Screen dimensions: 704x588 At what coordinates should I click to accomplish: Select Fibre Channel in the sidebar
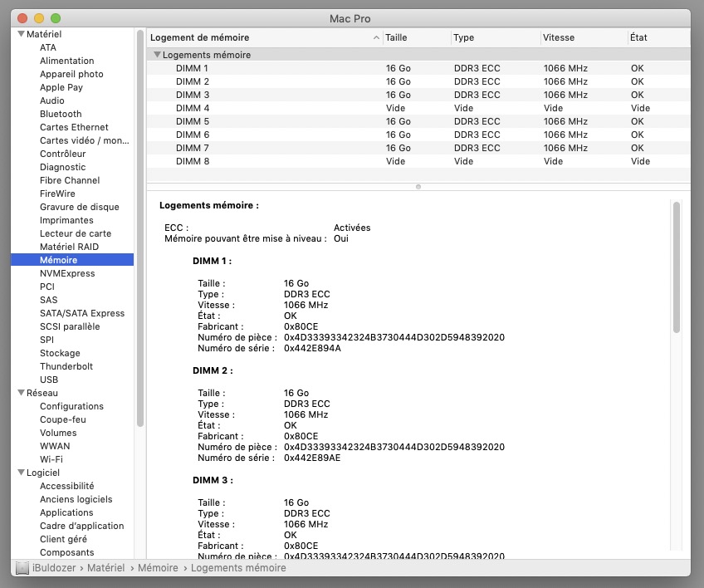coord(70,180)
